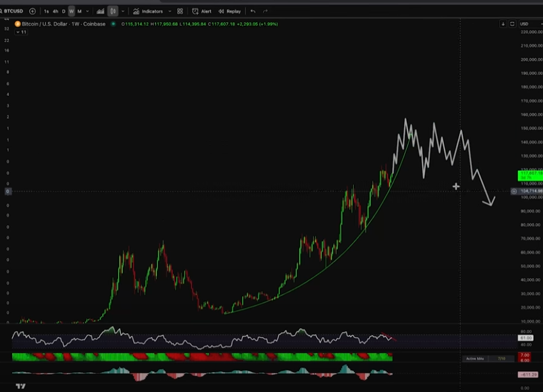543x392 pixels.
Task: Click the O 115,314.12 open value
Action: coord(135,24)
